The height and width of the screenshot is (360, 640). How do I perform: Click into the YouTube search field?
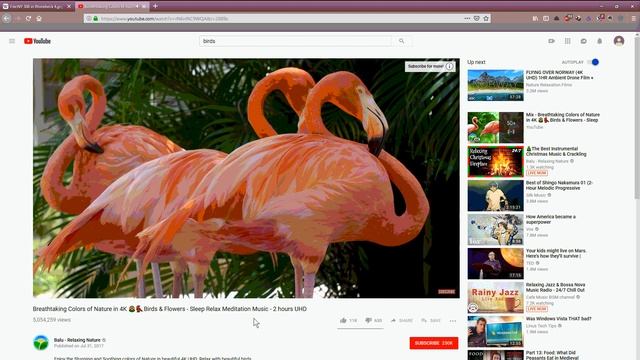point(296,41)
